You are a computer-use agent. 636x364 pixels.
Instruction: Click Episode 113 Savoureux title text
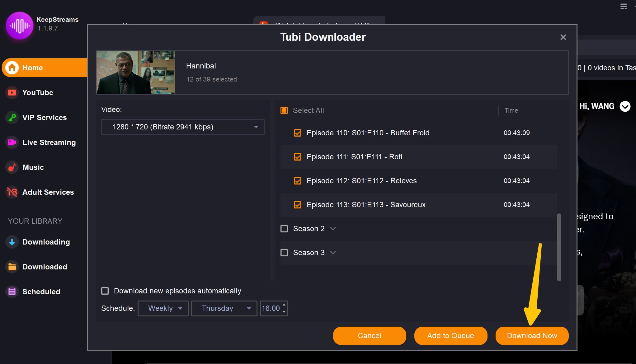click(366, 205)
